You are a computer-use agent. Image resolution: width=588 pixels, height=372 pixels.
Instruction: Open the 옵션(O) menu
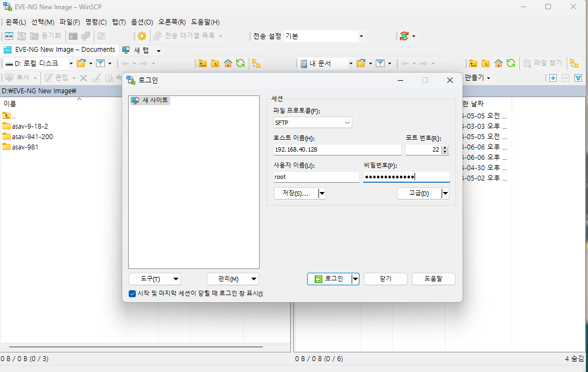pos(142,22)
